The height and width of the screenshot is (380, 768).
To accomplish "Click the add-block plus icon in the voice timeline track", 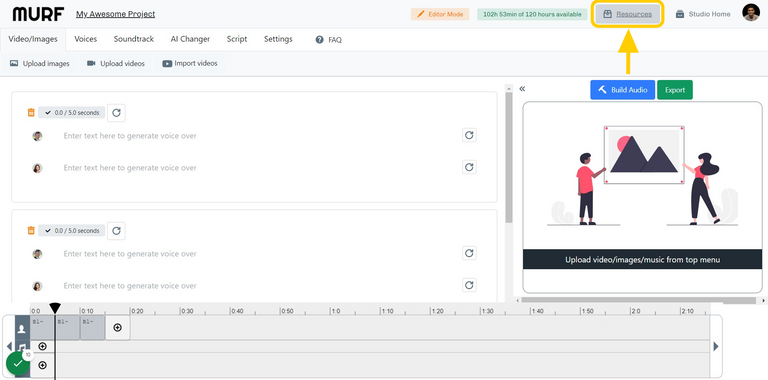I will (118, 328).
